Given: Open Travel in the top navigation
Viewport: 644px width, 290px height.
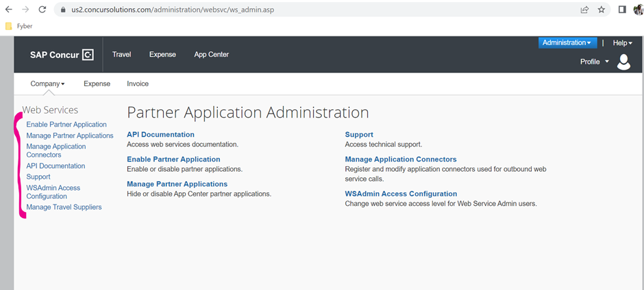Looking at the screenshot, I should 121,55.
